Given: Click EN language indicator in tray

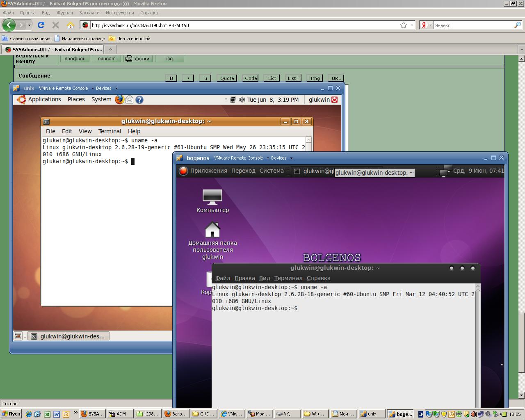Looking at the screenshot, I should click(421, 414).
